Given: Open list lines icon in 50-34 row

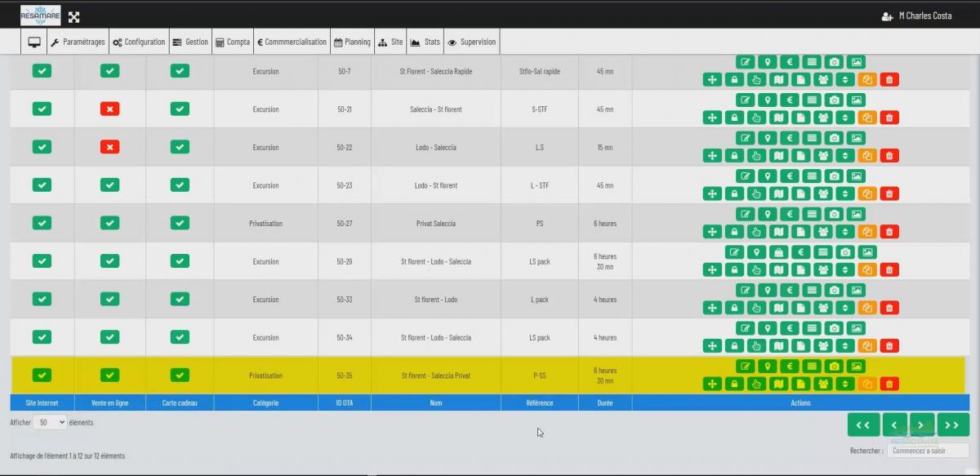Looking at the screenshot, I should pos(812,328).
